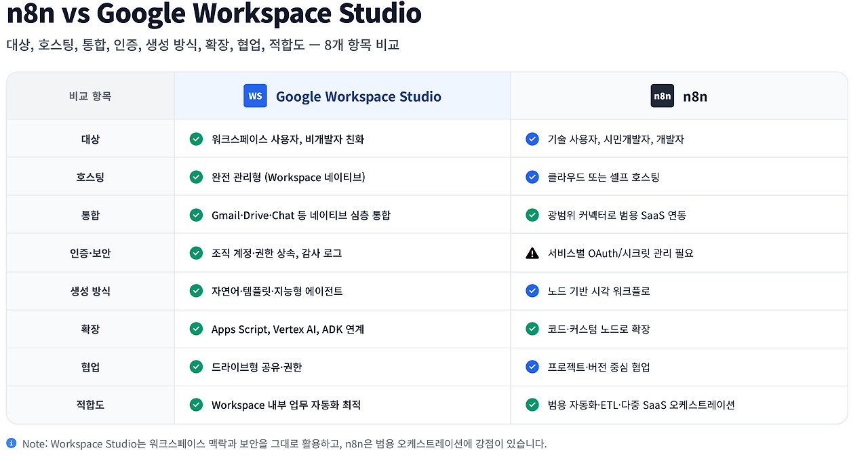The width and height of the screenshot is (868, 461).
Task: Click green check beside 자연어·템플릿
Action: point(196,291)
